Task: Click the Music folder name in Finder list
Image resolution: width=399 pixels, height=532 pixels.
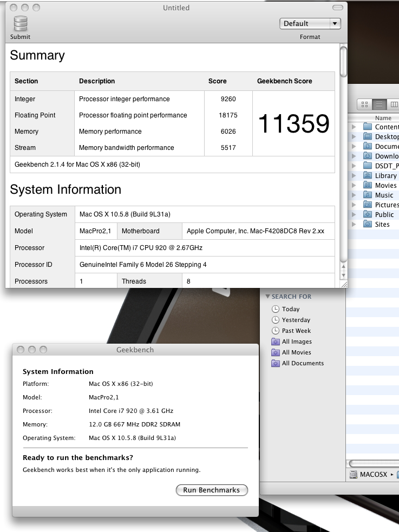Action: [384, 195]
